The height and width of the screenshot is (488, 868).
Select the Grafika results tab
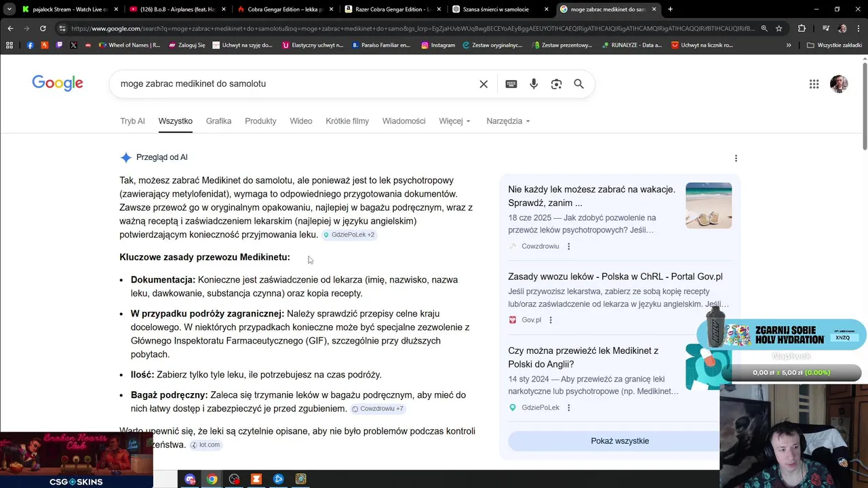pos(218,121)
